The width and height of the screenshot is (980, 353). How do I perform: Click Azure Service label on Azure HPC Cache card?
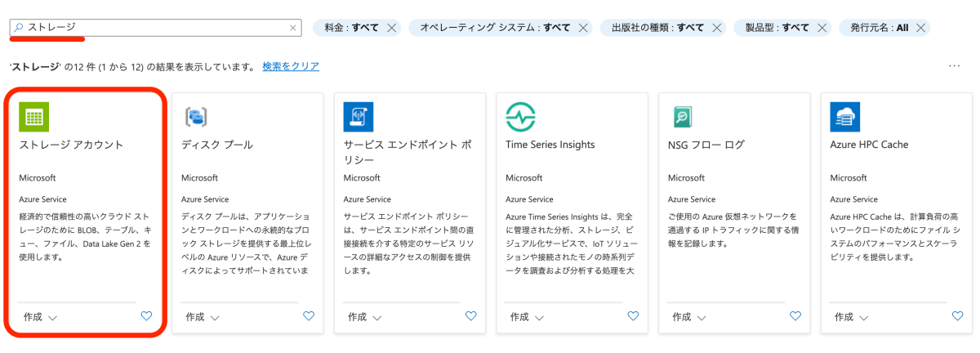tap(854, 199)
